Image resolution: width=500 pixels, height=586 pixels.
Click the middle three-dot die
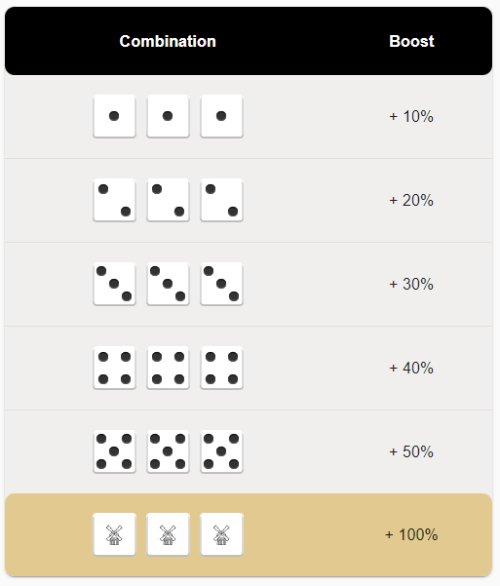coord(168,284)
